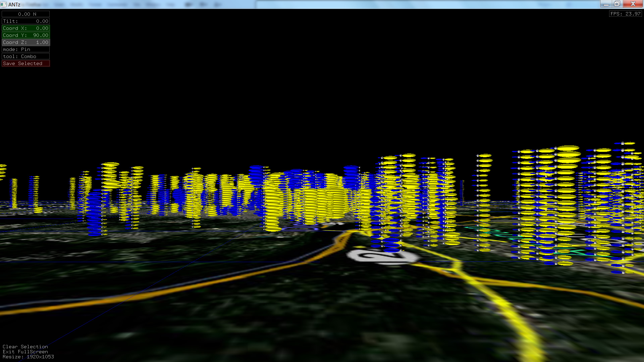Select the Tilt value field

point(26,21)
